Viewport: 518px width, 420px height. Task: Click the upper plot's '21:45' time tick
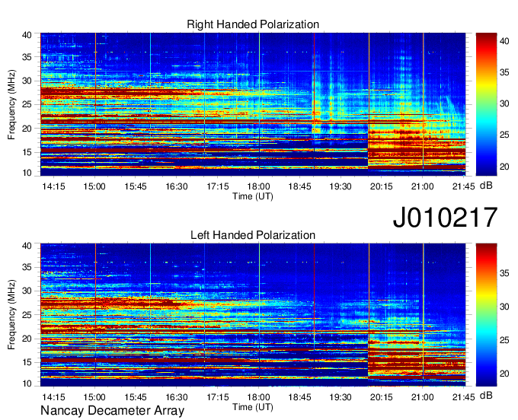pos(463,186)
